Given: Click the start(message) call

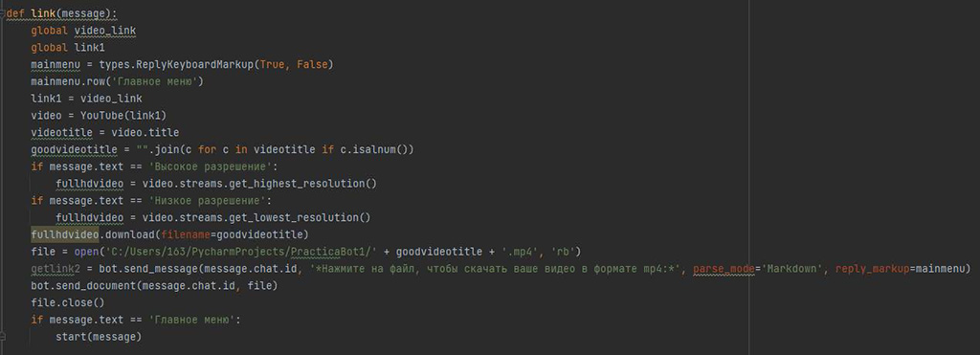Looking at the screenshot, I should 99,337.
